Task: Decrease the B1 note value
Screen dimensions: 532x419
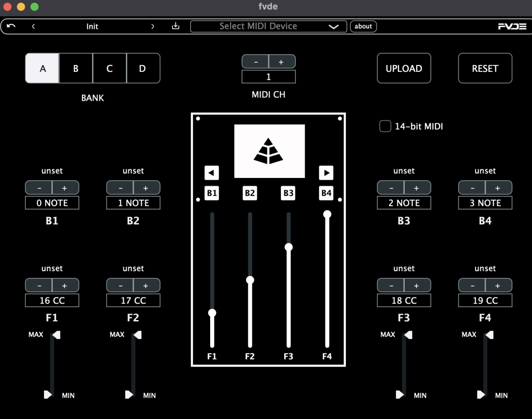Action: 39,188
